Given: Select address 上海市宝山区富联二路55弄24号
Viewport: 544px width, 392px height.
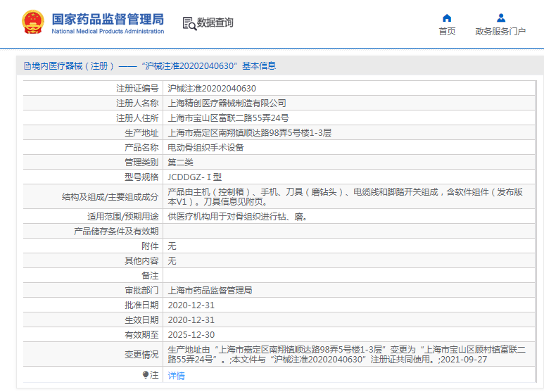Looking at the screenshot, I should [x=228, y=118].
